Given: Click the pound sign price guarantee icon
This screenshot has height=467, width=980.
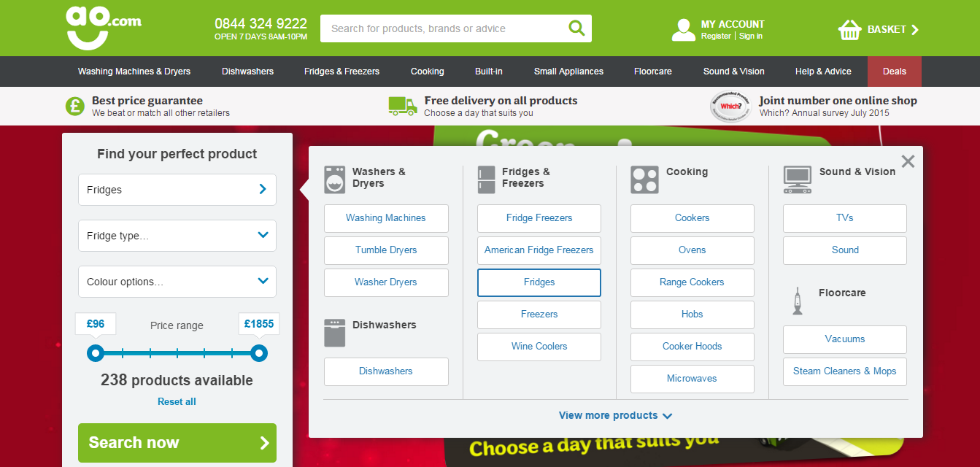Looking at the screenshot, I should click(x=75, y=106).
